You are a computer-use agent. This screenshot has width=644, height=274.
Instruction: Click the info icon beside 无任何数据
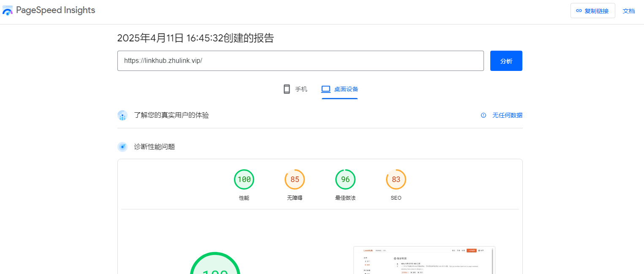coord(484,115)
